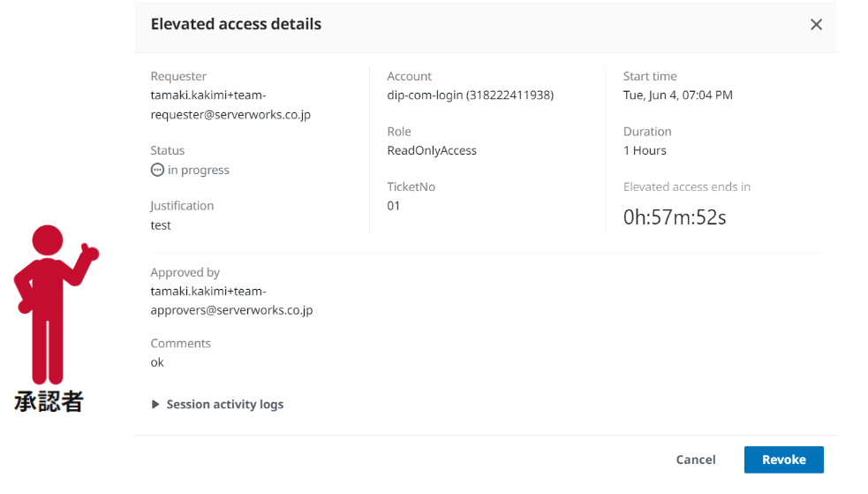
Task: Click the comments text ok
Action: 157,362
